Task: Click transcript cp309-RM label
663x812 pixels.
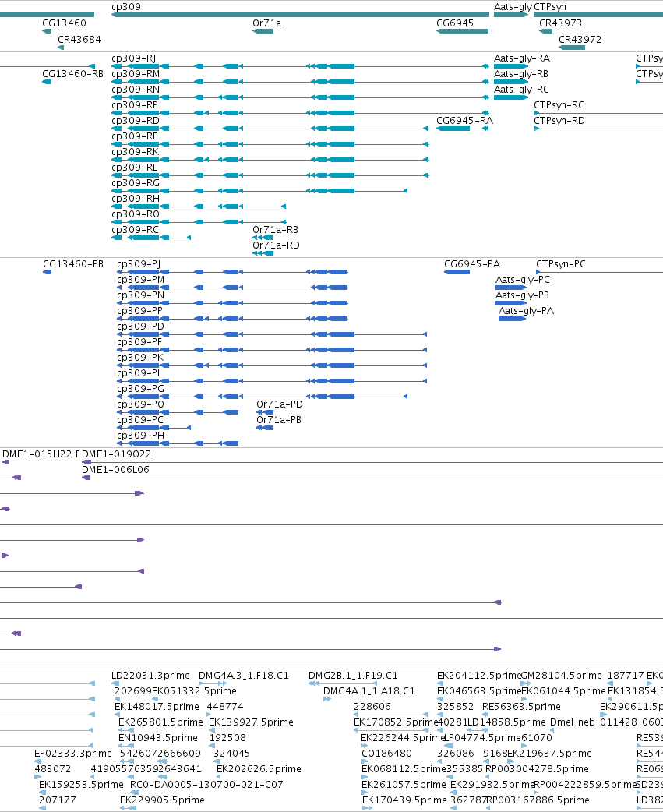Action: [x=136, y=74]
